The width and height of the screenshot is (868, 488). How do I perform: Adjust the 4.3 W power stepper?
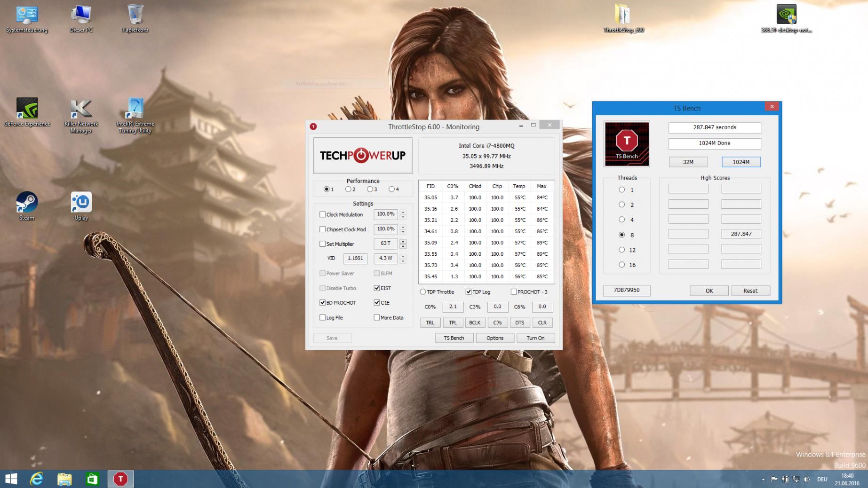tap(403, 259)
